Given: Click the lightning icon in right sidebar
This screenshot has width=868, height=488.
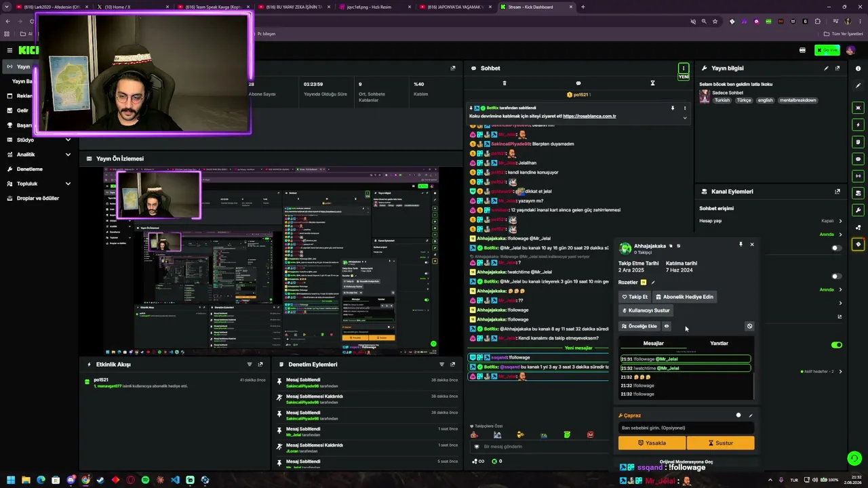Looking at the screenshot, I should point(859,125).
